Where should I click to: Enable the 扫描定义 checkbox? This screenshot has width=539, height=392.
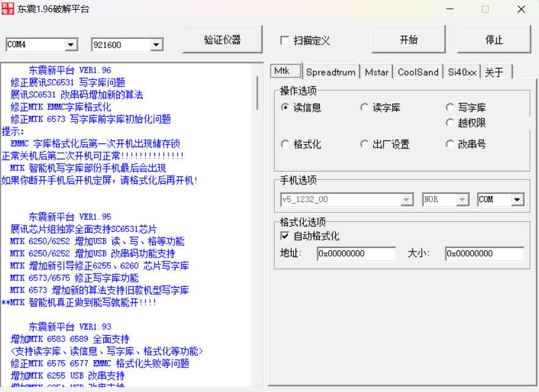284,40
